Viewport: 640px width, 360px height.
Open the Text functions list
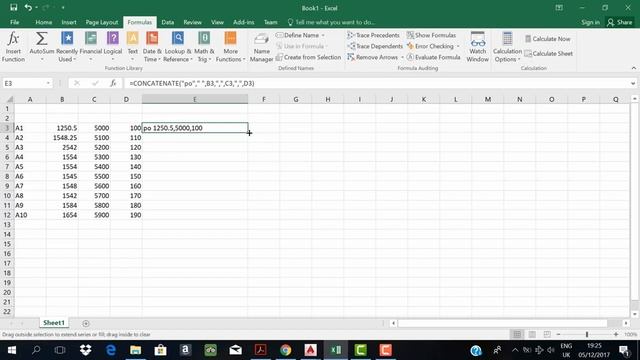(132, 47)
